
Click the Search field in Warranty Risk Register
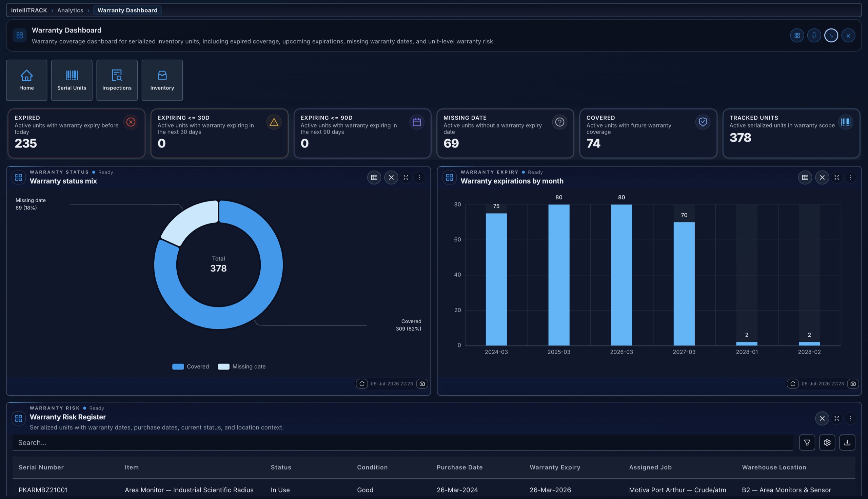coord(403,442)
